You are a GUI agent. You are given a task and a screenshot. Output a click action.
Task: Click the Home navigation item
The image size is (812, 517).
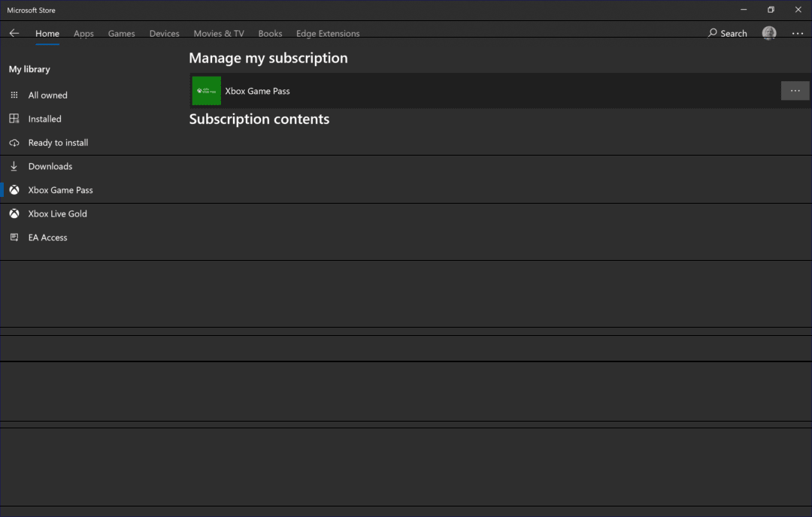click(47, 33)
